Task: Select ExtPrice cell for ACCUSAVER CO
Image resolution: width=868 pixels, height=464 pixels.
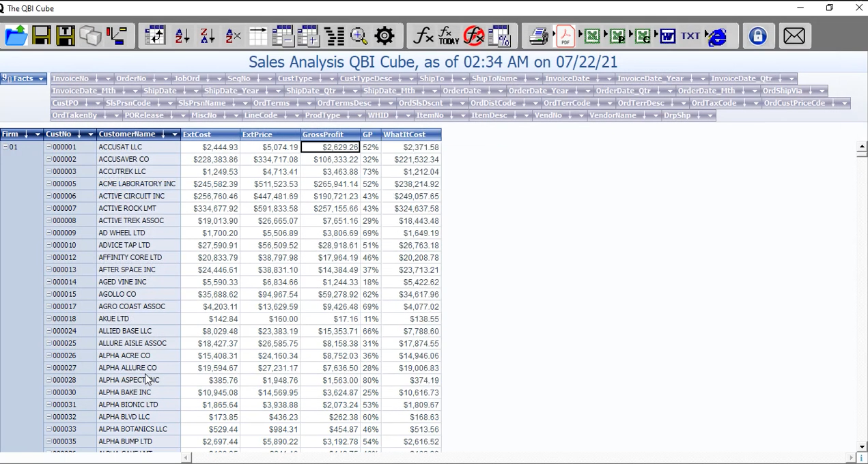Action: click(x=270, y=160)
